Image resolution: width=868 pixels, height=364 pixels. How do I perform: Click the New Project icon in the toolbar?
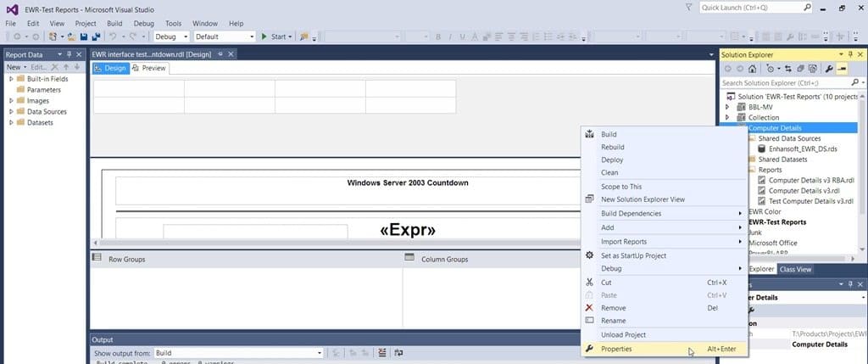click(x=53, y=36)
